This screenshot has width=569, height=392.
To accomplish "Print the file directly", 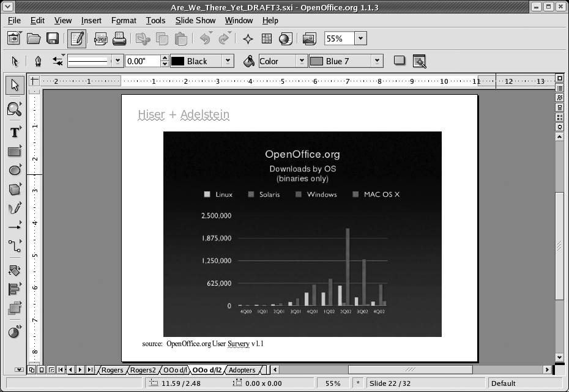I will 119,39.
